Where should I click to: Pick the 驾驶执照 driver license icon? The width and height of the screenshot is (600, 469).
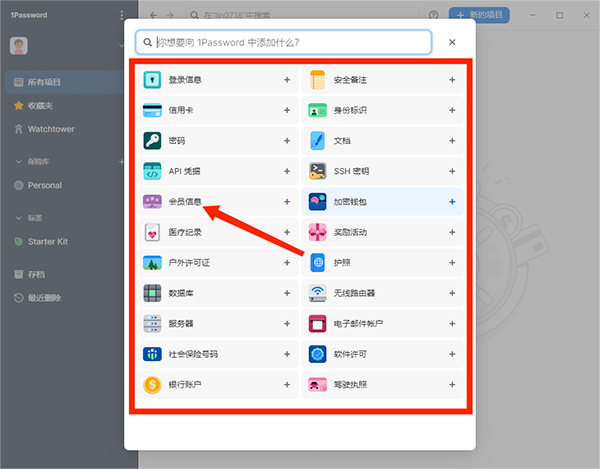tap(317, 384)
